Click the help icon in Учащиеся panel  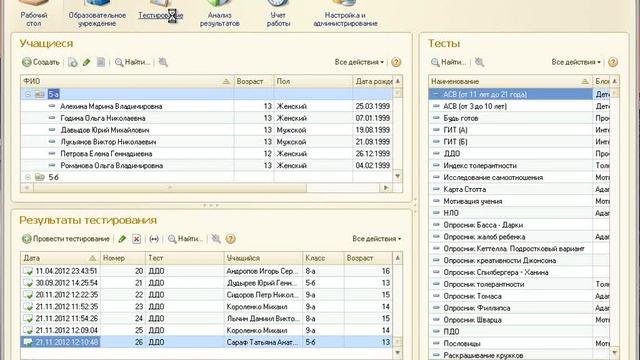tap(396, 62)
